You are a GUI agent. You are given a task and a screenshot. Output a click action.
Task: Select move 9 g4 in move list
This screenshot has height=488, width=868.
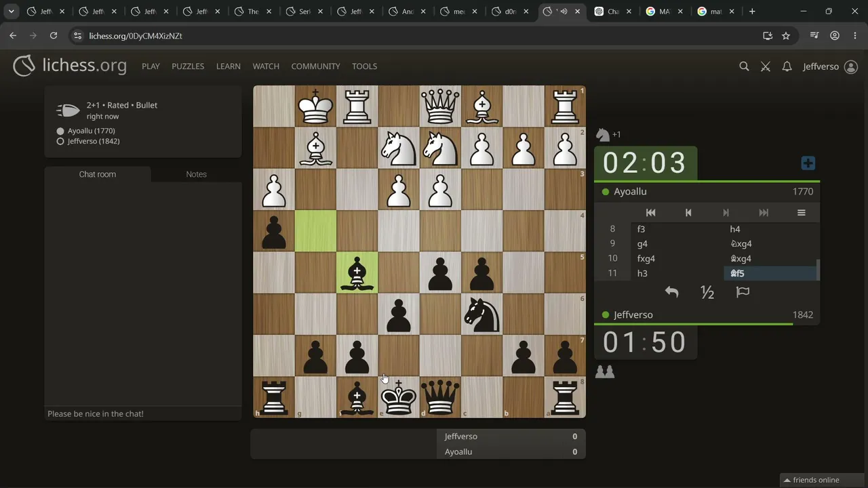678,244
